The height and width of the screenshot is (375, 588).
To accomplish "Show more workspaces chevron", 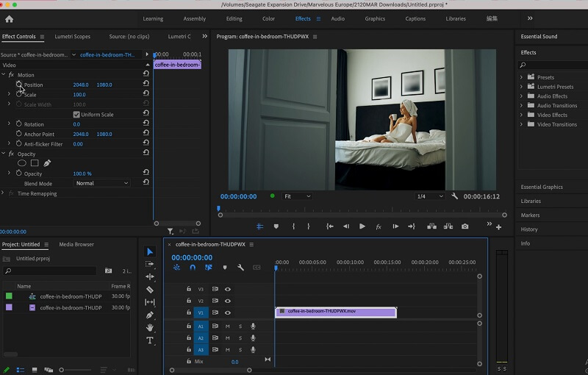I will [530, 18].
